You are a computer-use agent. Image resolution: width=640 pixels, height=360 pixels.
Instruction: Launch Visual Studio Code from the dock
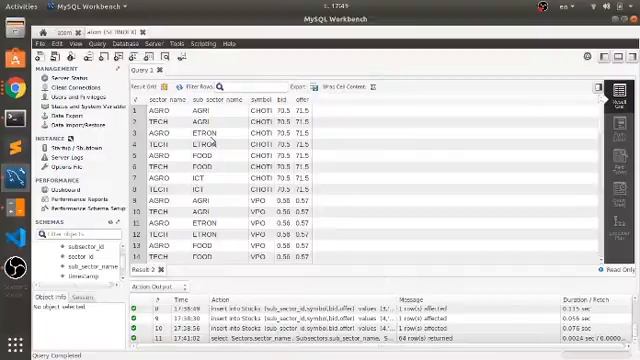click(x=16, y=238)
